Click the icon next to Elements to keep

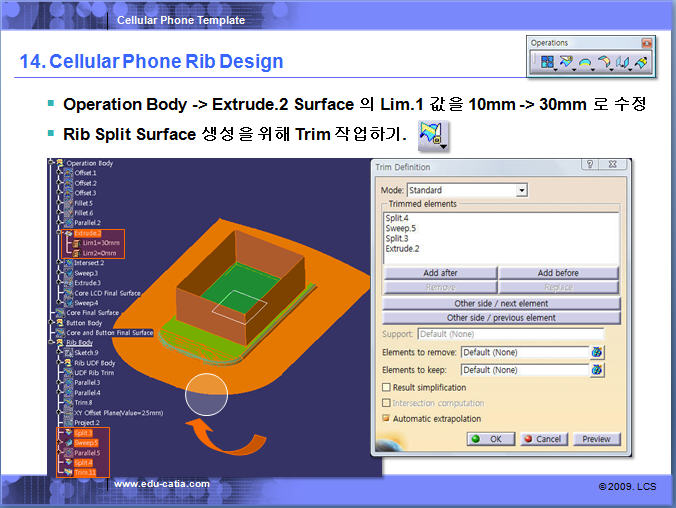(597, 370)
